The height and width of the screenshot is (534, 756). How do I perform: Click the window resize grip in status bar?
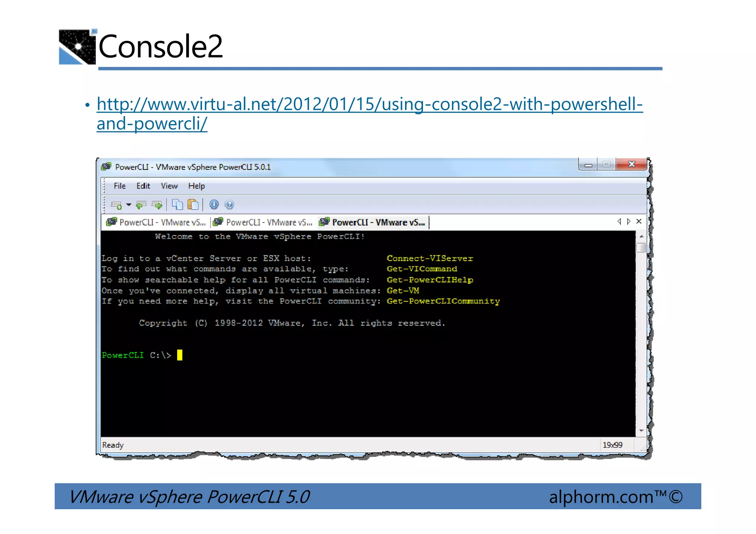point(643,448)
